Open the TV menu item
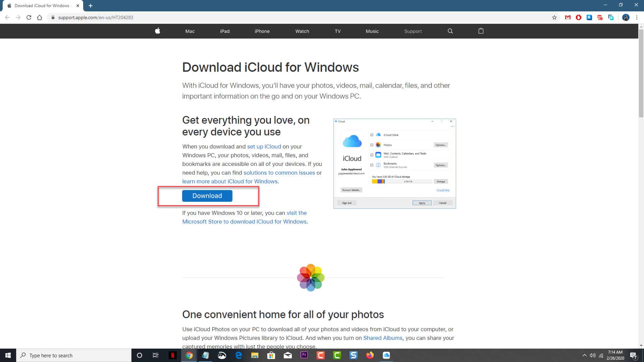Image resolution: width=644 pixels, height=362 pixels. pyautogui.click(x=338, y=31)
